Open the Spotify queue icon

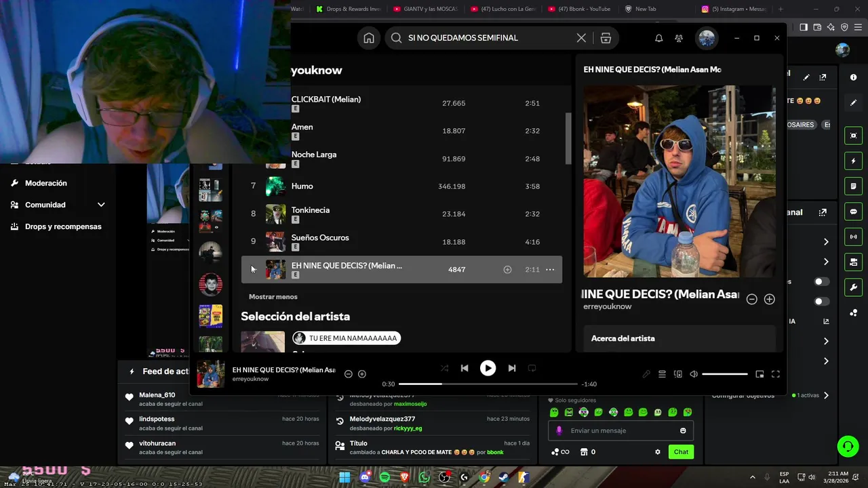pos(662,374)
